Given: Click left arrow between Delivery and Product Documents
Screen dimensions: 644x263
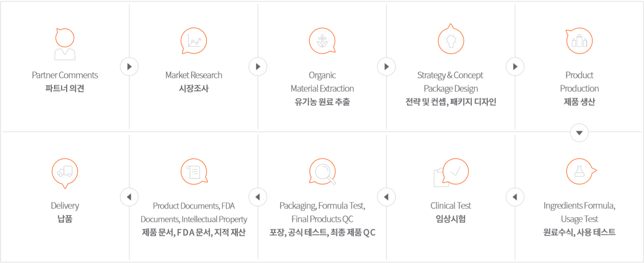Looking at the screenshot, I should click(x=129, y=197).
